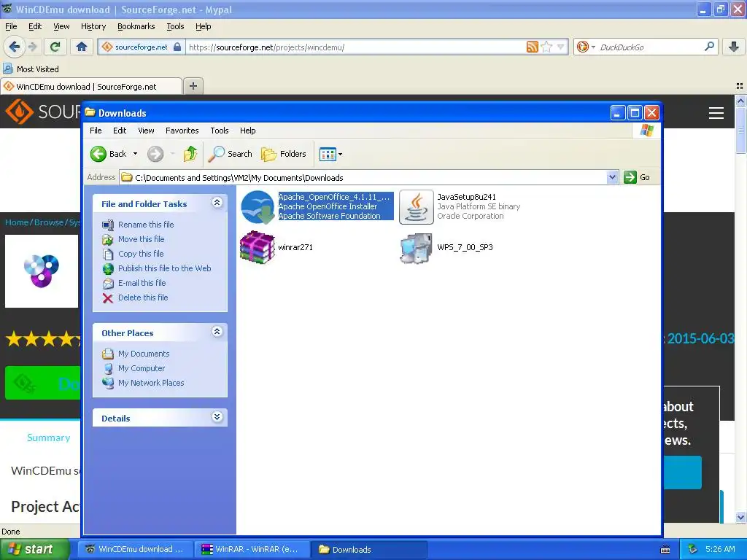The height and width of the screenshot is (560, 747).
Task: Open the Search pane in Explorer
Action: click(230, 154)
